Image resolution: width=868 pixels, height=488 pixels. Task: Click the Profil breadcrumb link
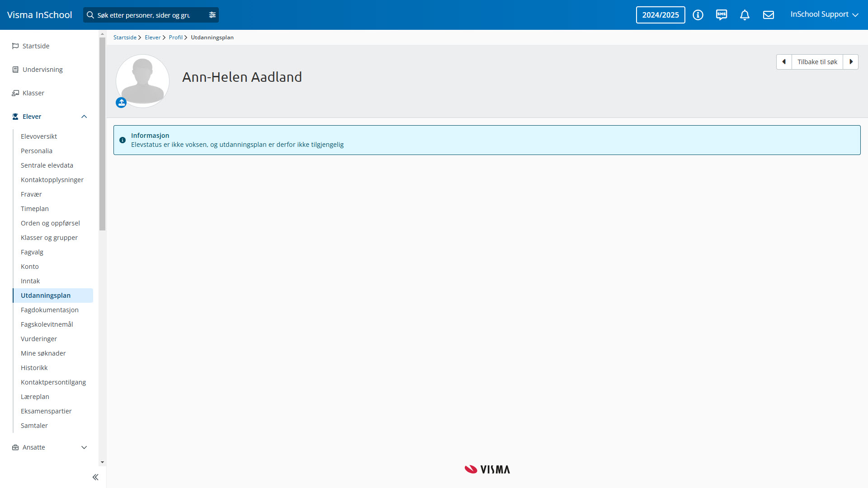(x=175, y=38)
